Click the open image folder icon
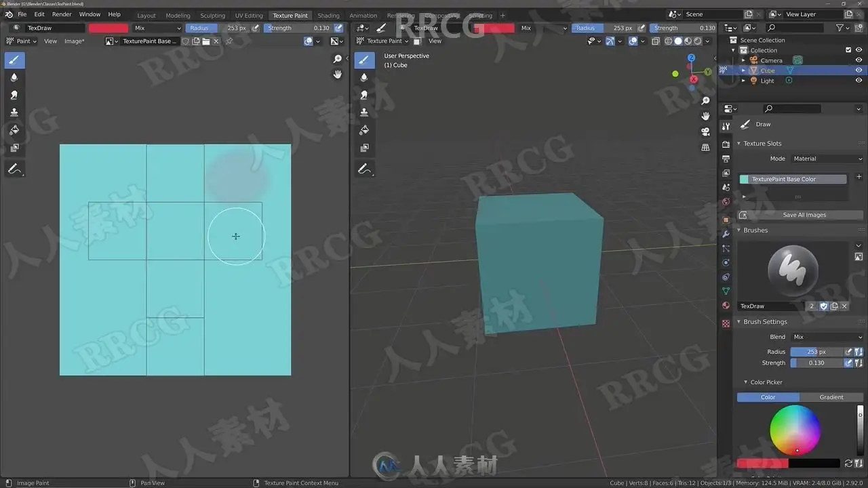The height and width of the screenshot is (488, 868). coord(205,41)
